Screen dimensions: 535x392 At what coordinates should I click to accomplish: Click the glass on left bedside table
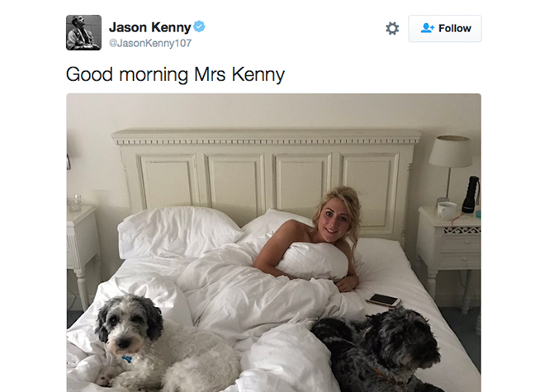tap(74, 203)
